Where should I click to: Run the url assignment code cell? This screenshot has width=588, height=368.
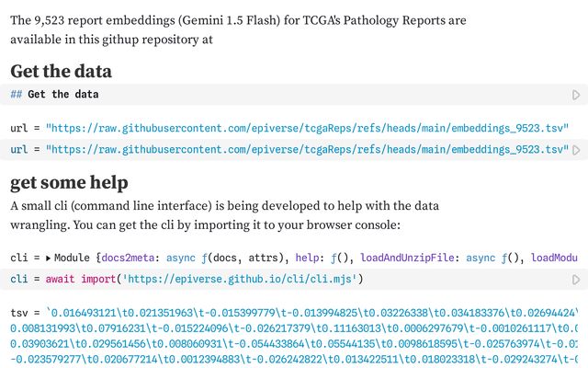(576, 149)
